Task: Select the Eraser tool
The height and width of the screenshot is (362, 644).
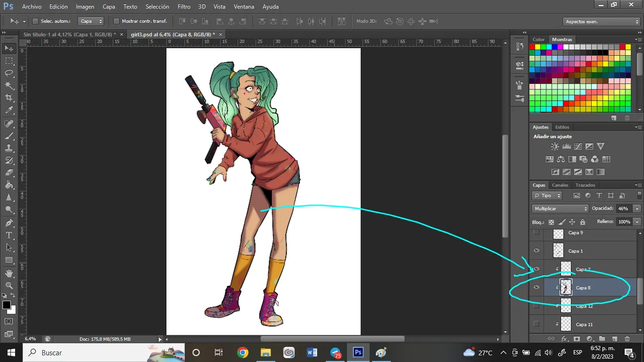Action: pyautogui.click(x=9, y=172)
